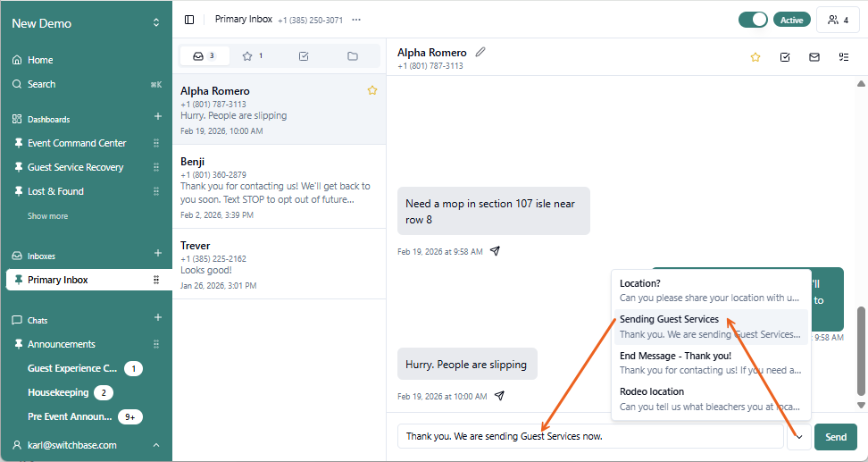Click the envelope icon in conversation header
The height and width of the screenshot is (462, 868).
point(814,57)
